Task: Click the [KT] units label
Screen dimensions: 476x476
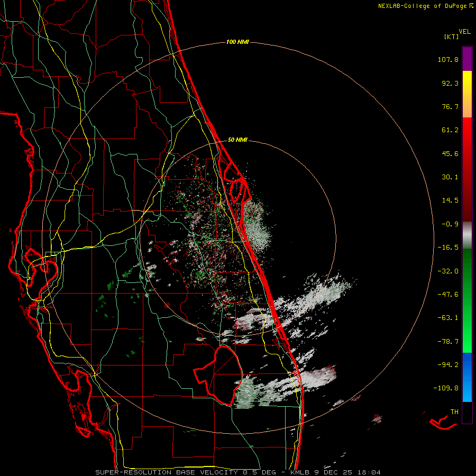Action: 451,36
